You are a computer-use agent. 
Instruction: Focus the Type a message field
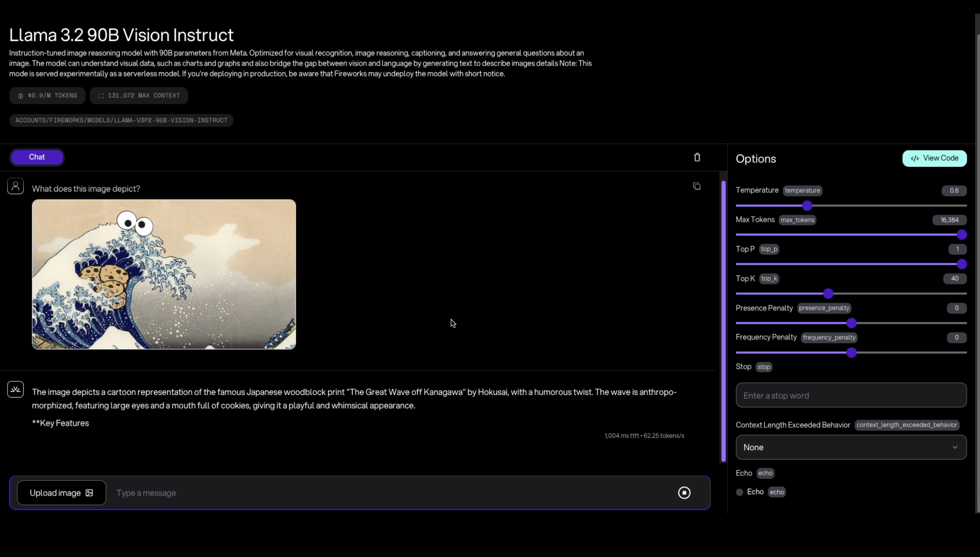pos(394,493)
